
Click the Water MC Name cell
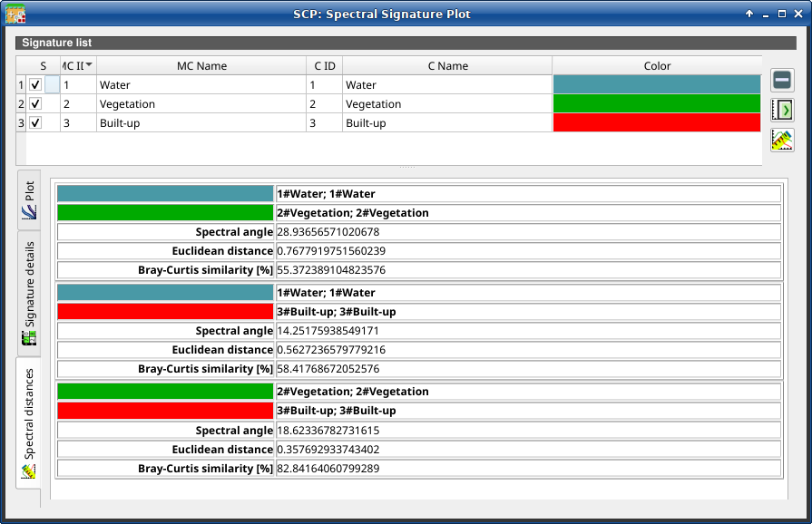pyautogui.click(x=201, y=85)
